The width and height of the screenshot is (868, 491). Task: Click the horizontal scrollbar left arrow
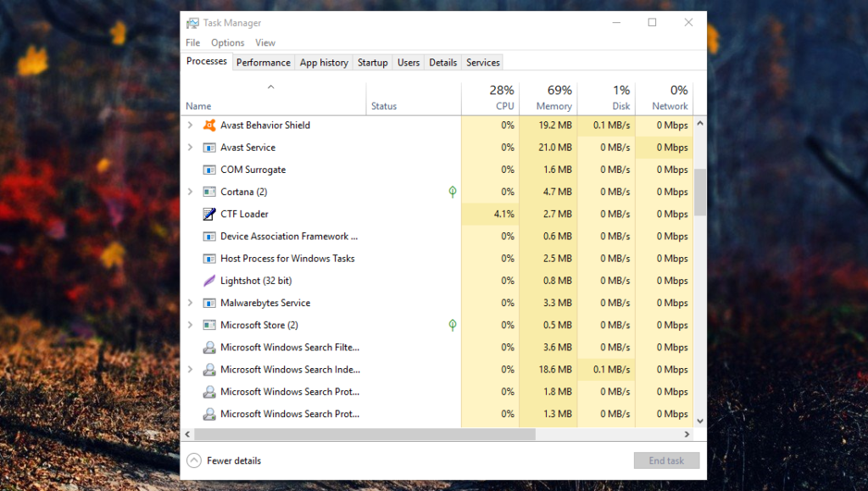pyautogui.click(x=187, y=434)
